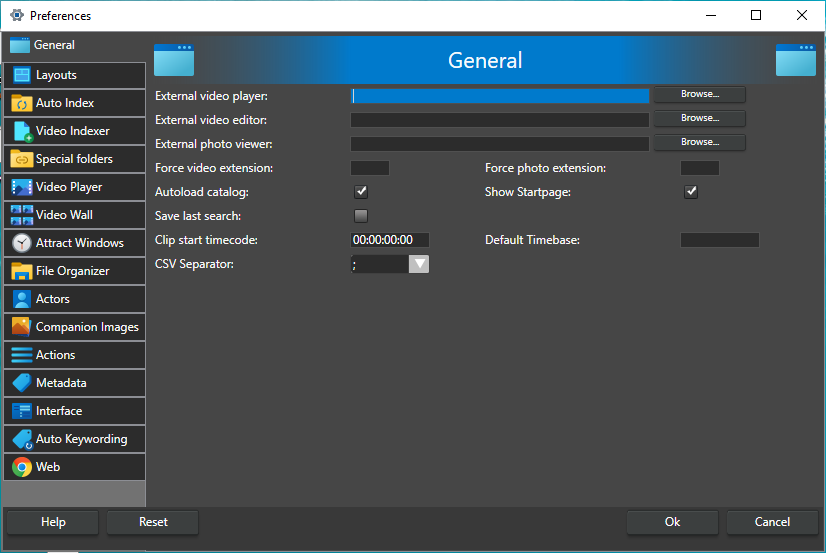Viewport: 826px width, 553px height.
Task: Uncheck the Show Startpage checkbox
Action: 690,192
